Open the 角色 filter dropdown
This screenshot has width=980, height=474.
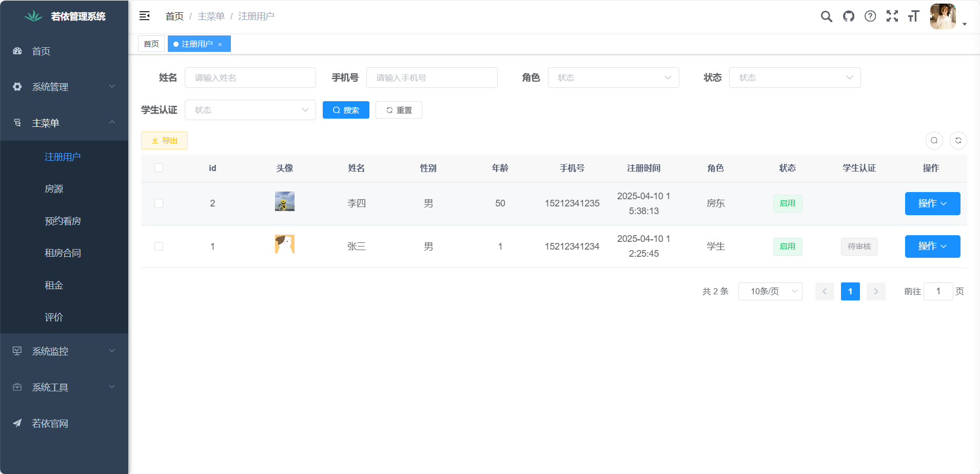coord(614,78)
